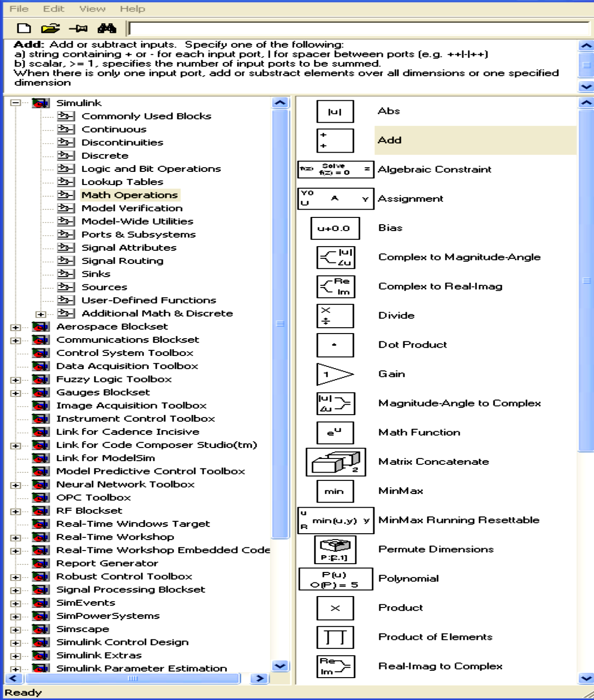Toggle the stay-on-top pin icon
This screenshot has width=594, height=700.
coord(78,29)
